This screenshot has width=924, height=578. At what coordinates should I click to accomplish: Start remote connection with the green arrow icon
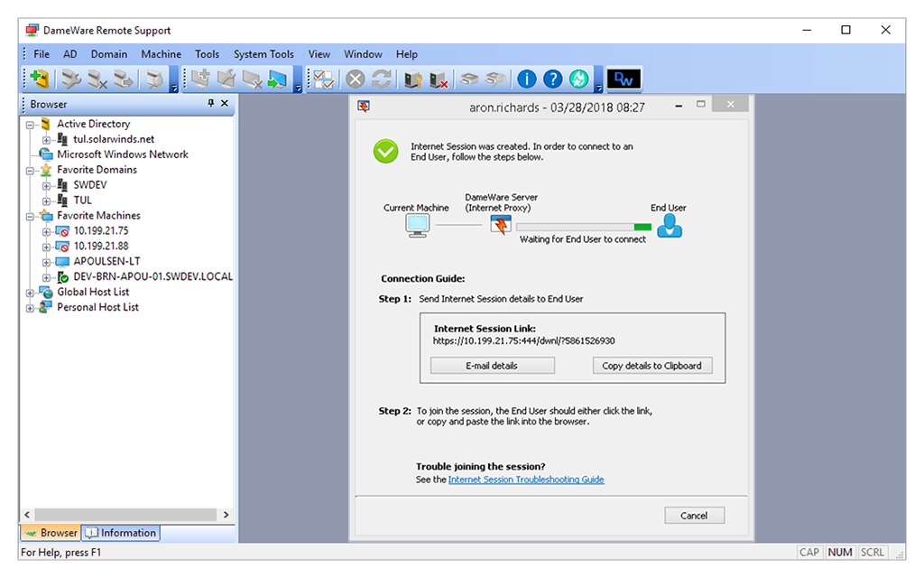point(276,79)
